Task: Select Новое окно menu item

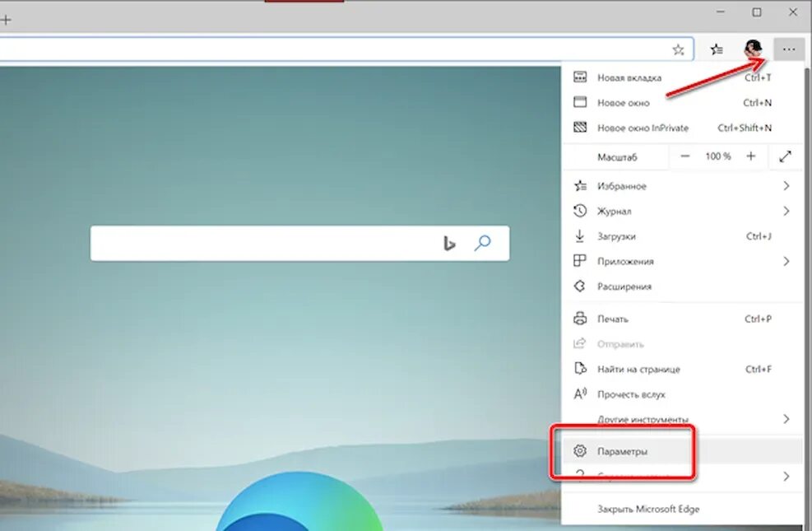Action: coord(682,103)
